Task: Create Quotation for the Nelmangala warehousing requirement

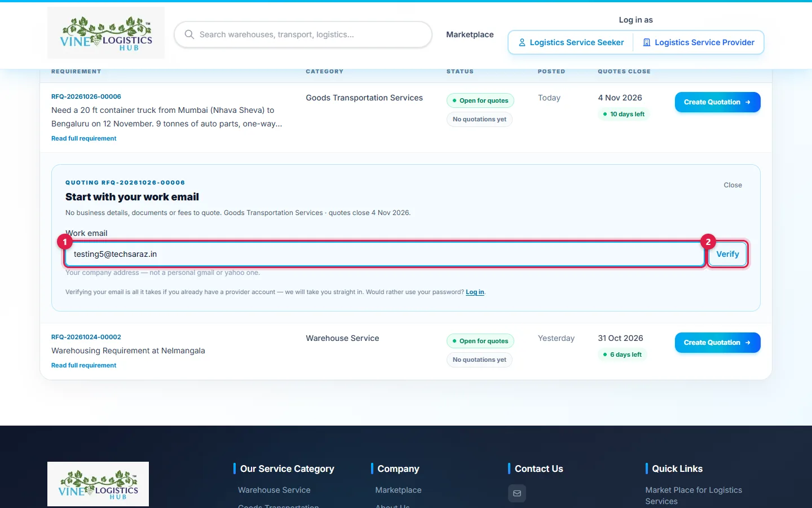Action: (x=717, y=343)
